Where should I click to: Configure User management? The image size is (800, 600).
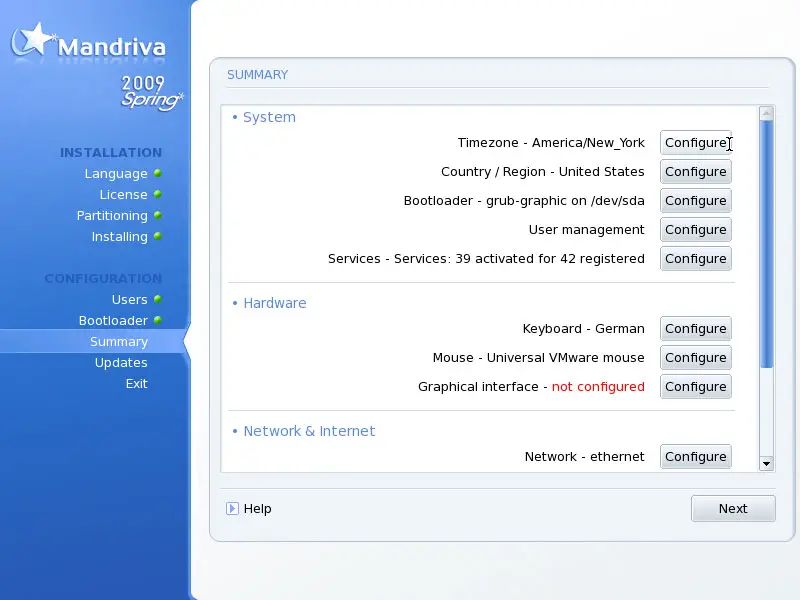coord(695,230)
